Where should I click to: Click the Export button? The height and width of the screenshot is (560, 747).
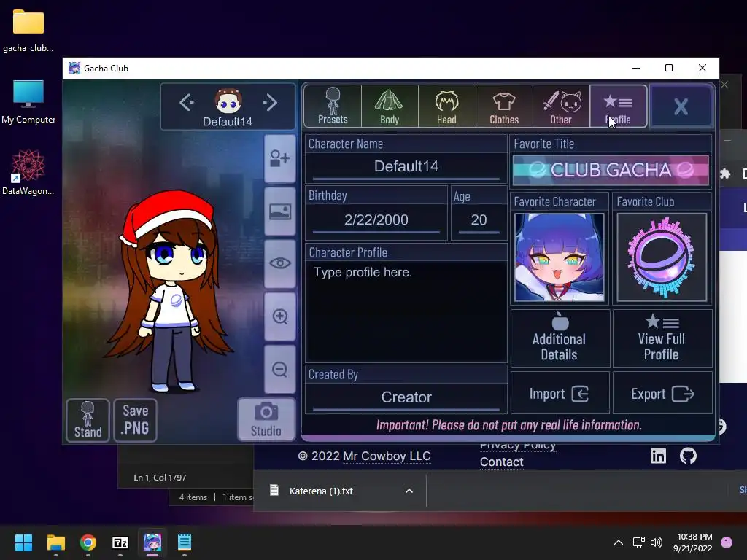[x=662, y=393]
